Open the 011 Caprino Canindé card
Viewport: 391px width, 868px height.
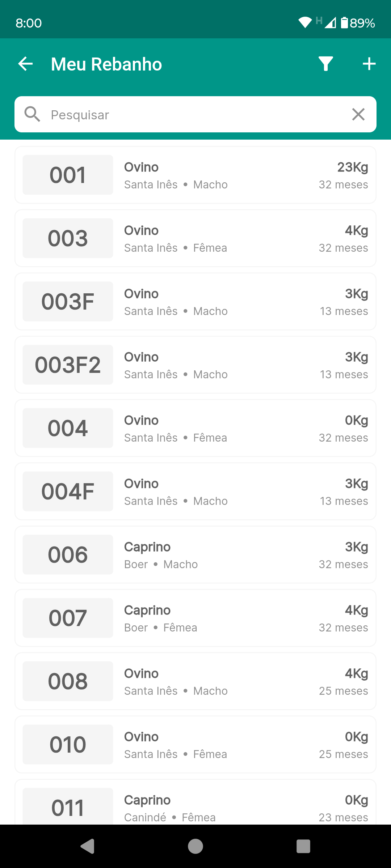click(195, 805)
